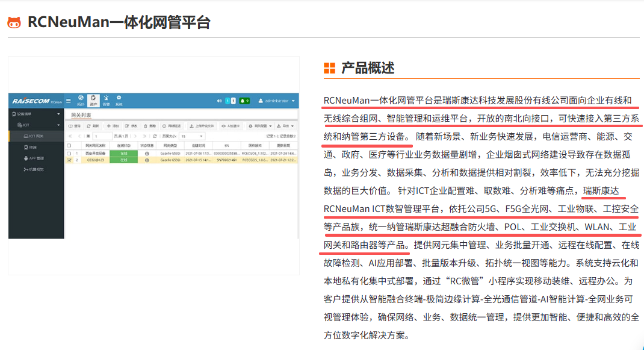This screenshot has width=644, height=350.
Task: Go to first page with double-left arrow
Action: 70,136
